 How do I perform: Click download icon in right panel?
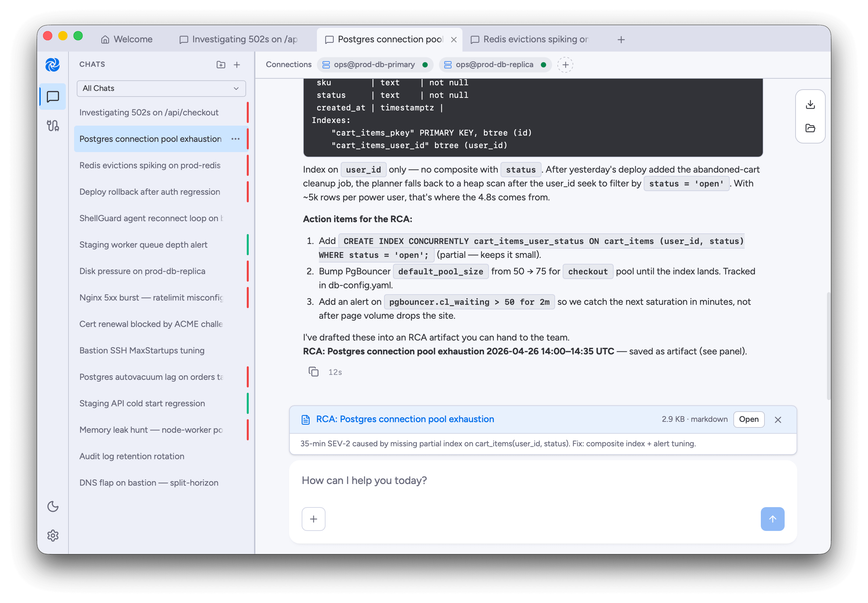coord(810,105)
